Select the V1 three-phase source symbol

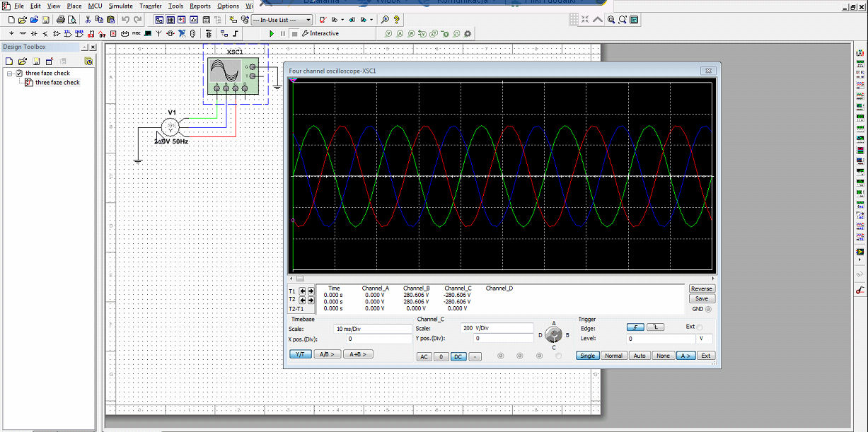(x=170, y=127)
